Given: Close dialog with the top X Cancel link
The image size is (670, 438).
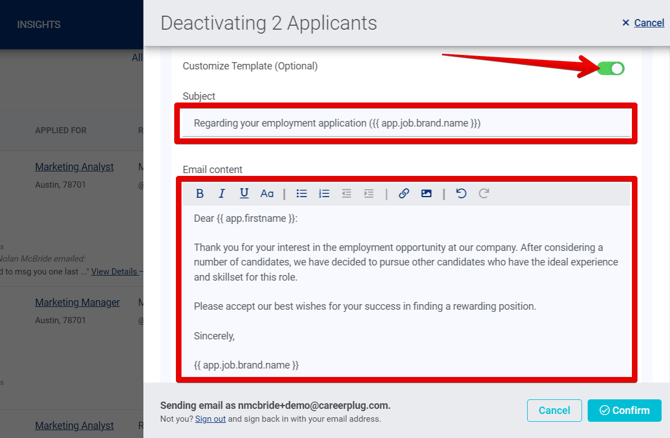Looking at the screenshot, I should pyautogui.click(x=642, y=23).
